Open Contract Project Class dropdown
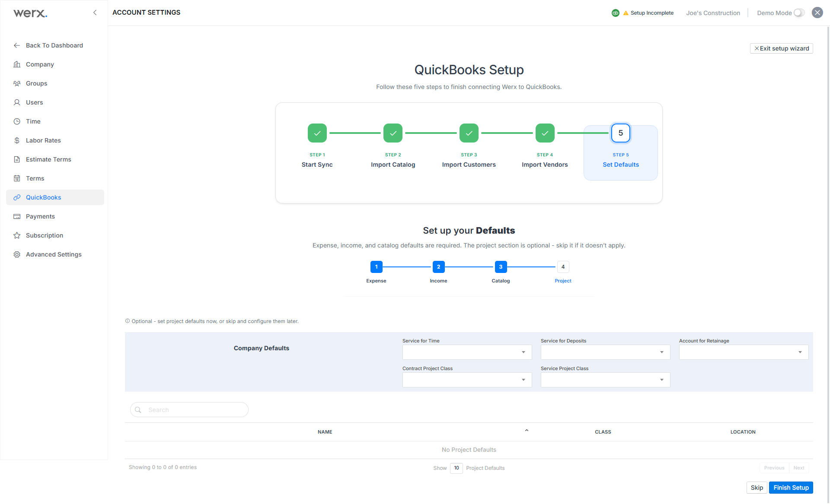Image resolution: width=830 pixels, height=504 pixels. pyautogui.click(x=467, y=380)
